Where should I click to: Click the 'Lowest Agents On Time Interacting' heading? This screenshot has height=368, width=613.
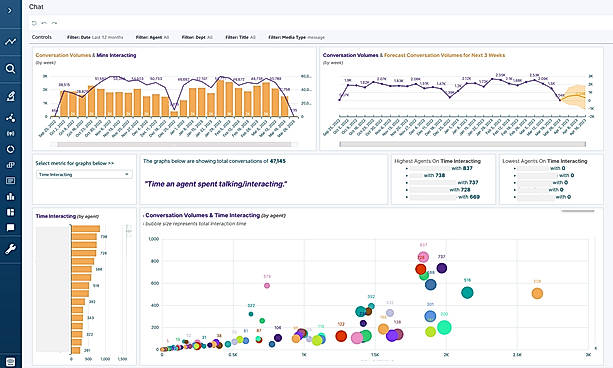(545, 161)
